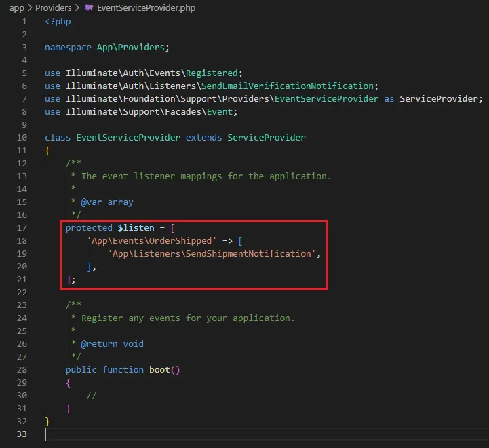Click 'EventServiceProvider' class name on line 10
489x448 pixels.
click(128, 138)
